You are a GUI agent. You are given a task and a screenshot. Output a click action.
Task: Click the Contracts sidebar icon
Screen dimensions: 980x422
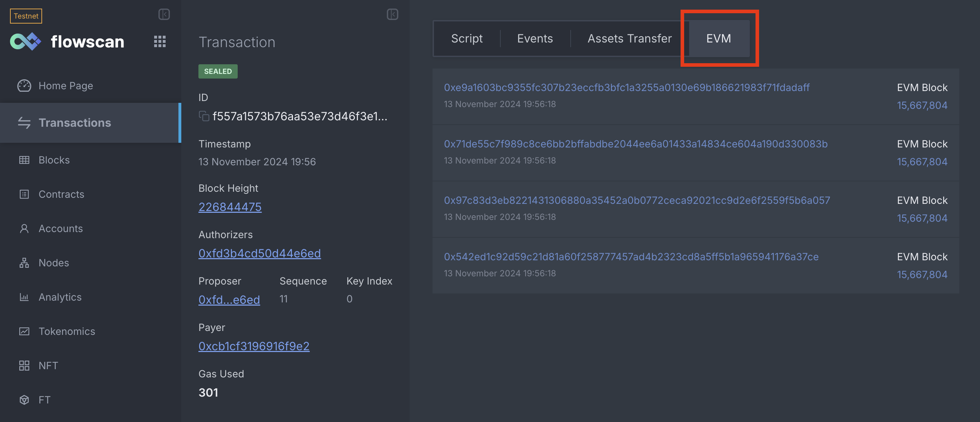tap(24, 194)
